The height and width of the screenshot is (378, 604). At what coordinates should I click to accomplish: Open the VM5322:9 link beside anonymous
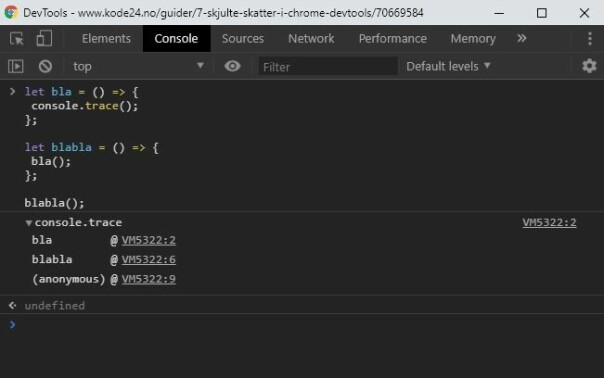coord(149,279)
